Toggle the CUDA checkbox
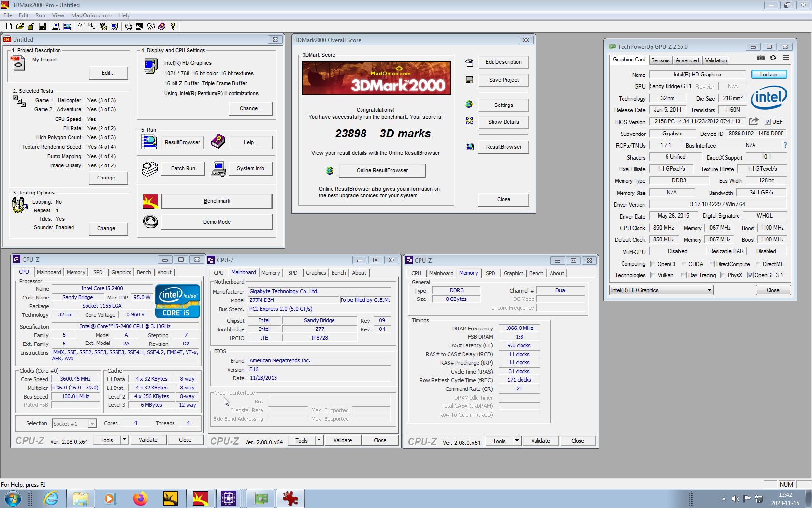Image resolution: width=812 pixels, height=508 pixels. point(684,264)
